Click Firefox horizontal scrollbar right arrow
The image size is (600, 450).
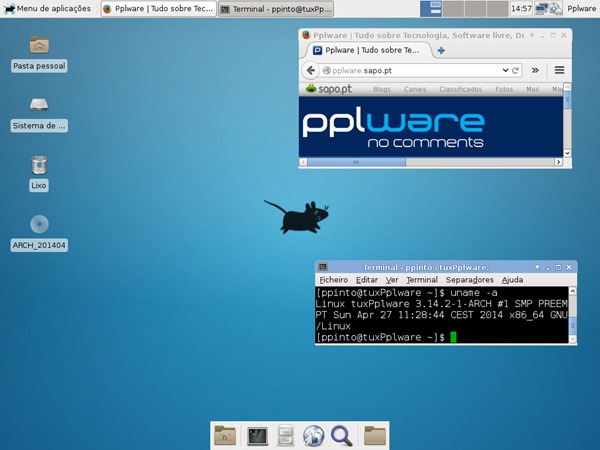pyautogui.click(x=558, y=162)
